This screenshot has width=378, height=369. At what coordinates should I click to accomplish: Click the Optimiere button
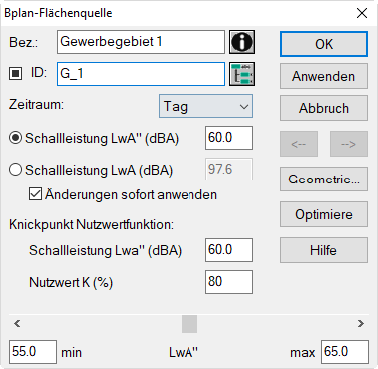324,214
